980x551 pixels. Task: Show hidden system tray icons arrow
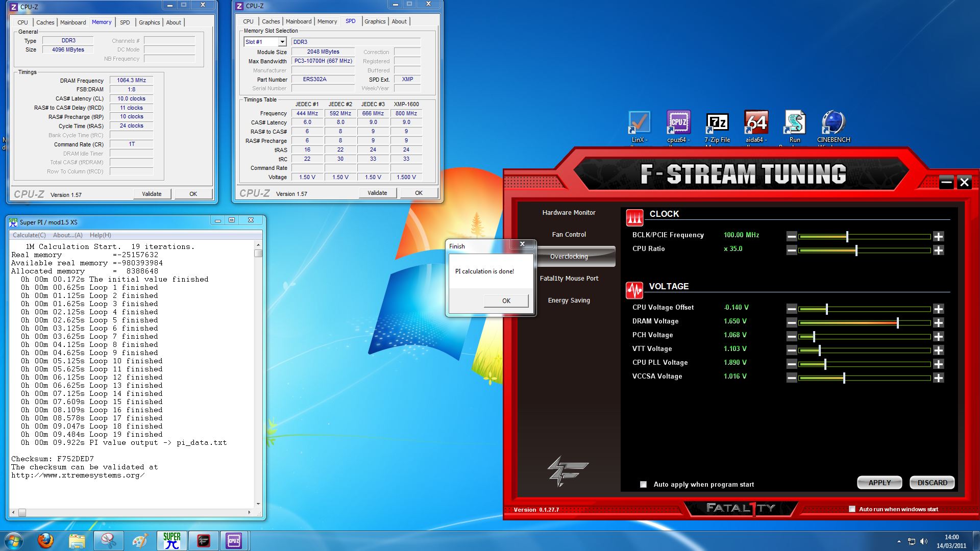(x=898, y=541)
